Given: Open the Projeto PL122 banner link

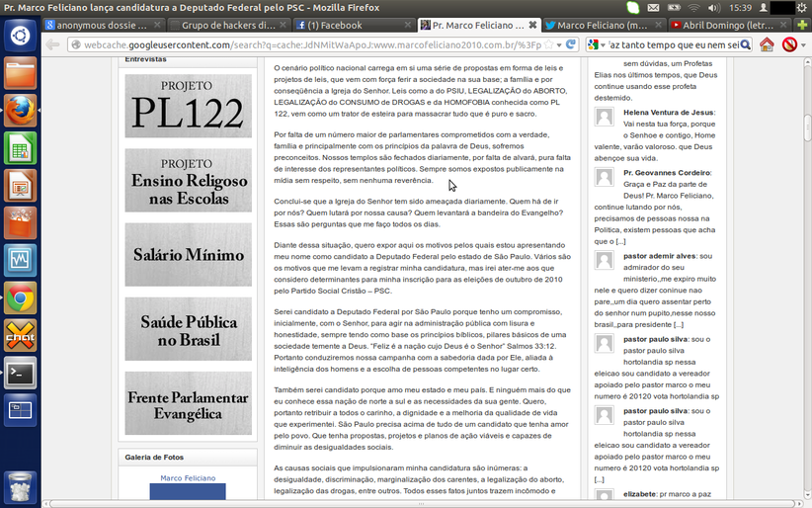Looking at the screenshot, I should pos(188,106).
